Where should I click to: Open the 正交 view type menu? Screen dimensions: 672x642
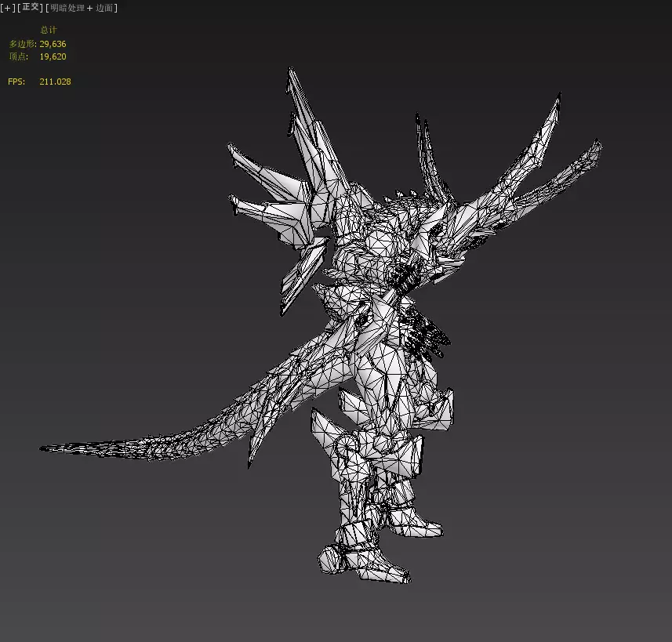(30, 7)
